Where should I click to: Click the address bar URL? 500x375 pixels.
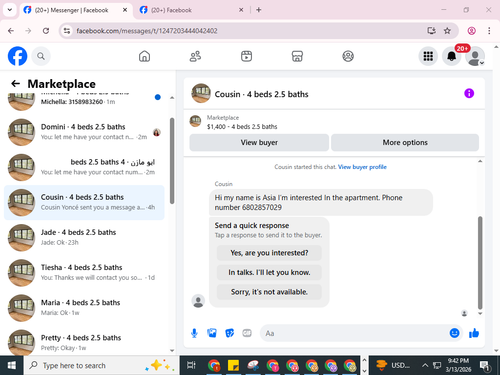(147, 31)
